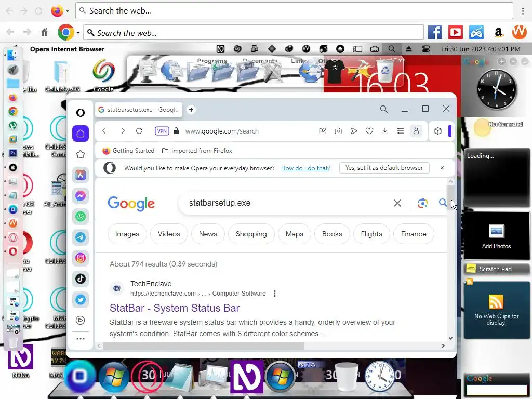532x399 pixels.
Task: Select Books filter chip
Action: pyautogui.click(x=332, y=234)
